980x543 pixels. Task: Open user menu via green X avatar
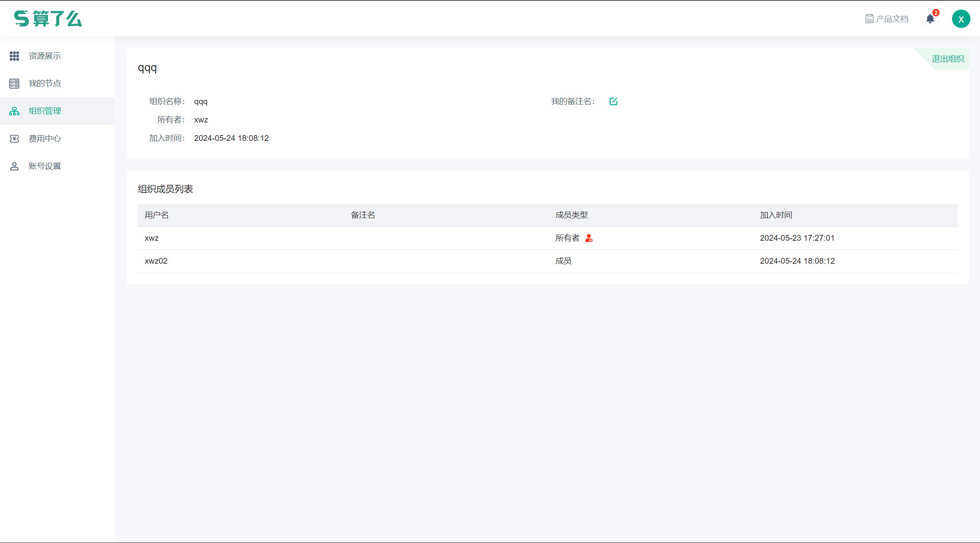tap(961, 19)
